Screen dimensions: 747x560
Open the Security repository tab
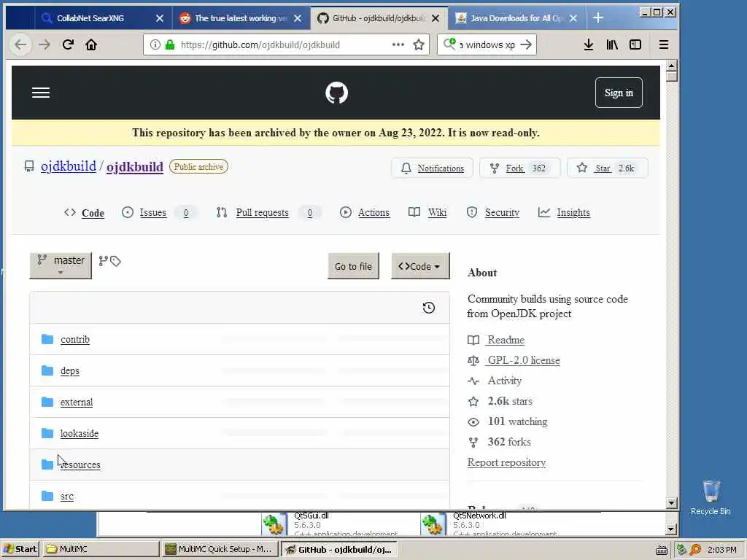(x=493, y=212)
